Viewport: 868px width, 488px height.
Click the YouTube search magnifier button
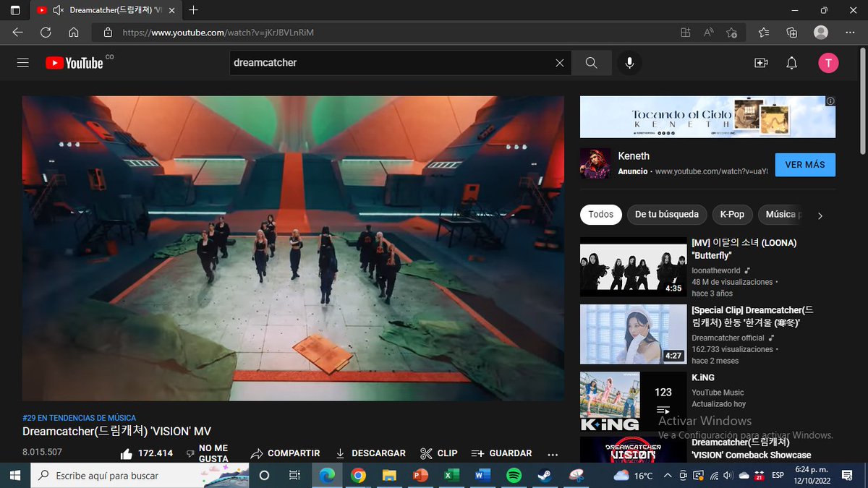click(x=591, y=63)
